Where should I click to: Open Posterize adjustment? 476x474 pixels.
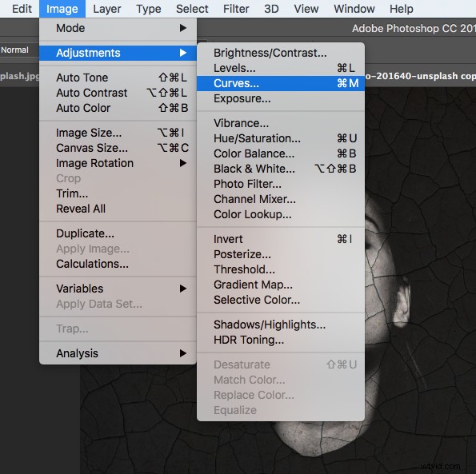click(x=281, y=254)
